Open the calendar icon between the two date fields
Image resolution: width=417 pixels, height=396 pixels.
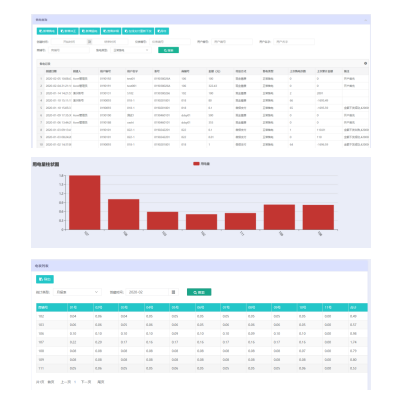pyautogui.click(x=89, y=42)
